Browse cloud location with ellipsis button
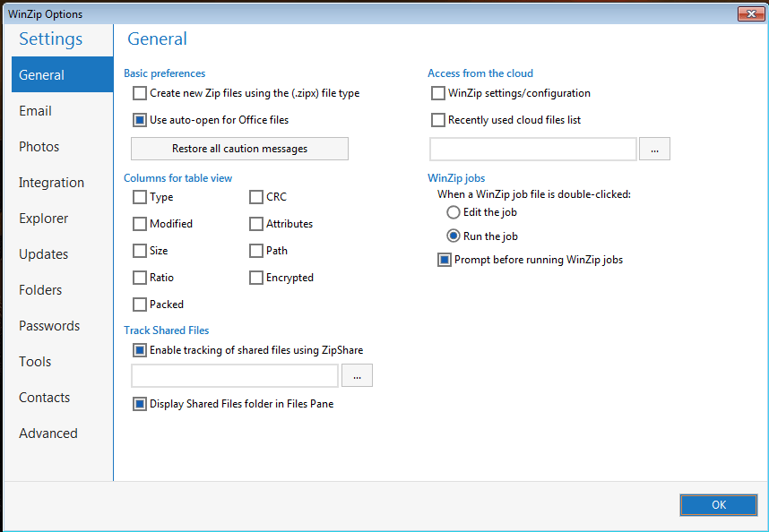 (x=655, y=149)
